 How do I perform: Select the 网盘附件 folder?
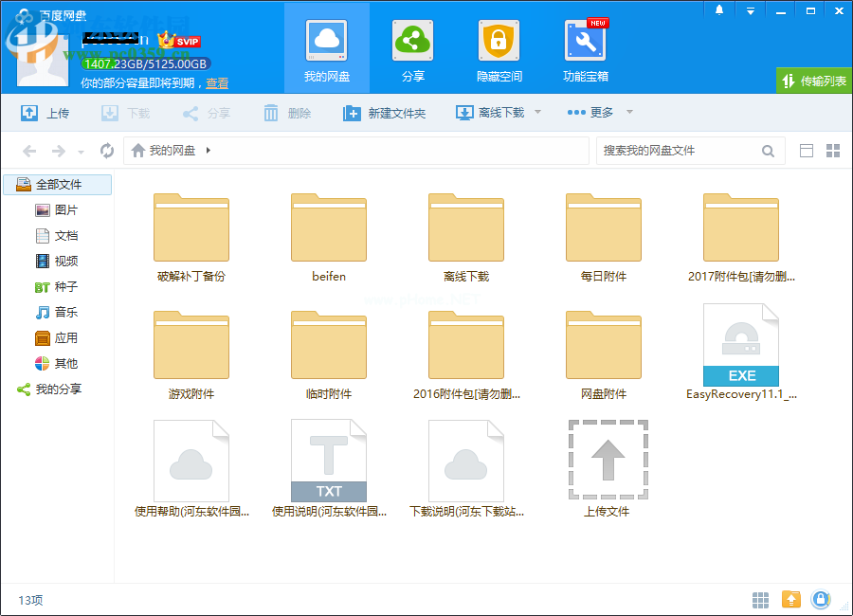(604, 355)
